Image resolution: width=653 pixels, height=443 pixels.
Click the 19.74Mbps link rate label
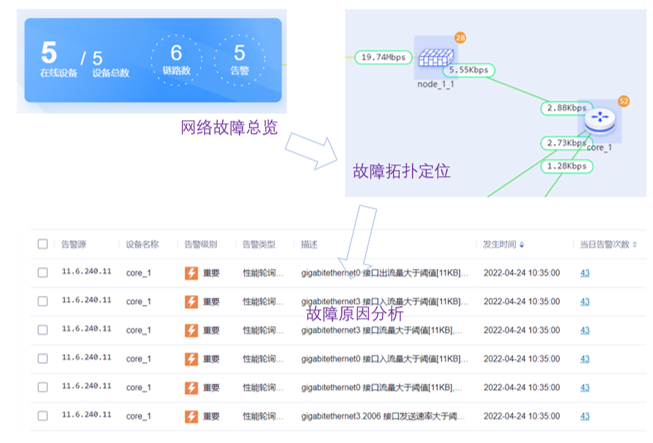point(383,57)
